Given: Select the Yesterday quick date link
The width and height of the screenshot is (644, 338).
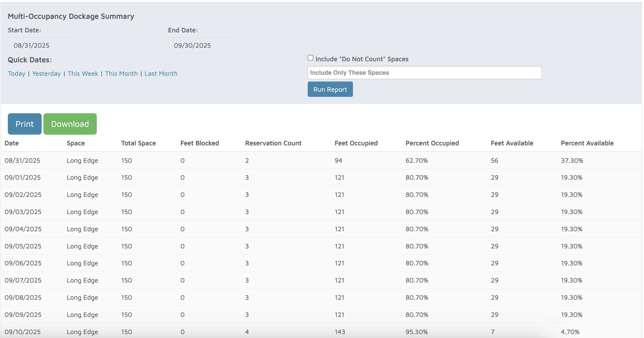Looking at the screenshot, I should tap(46, 74).
